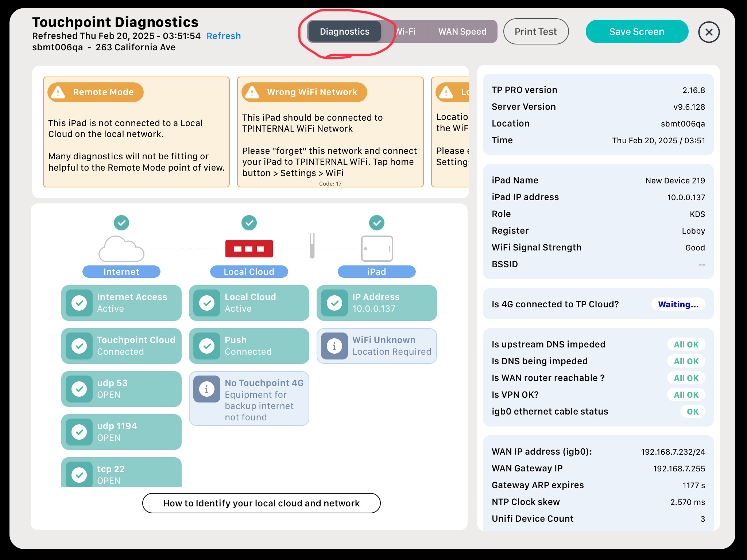747x560 pixels.
Task: Click the No Touchpoint 4G info icon
Action: pos(206,389)
